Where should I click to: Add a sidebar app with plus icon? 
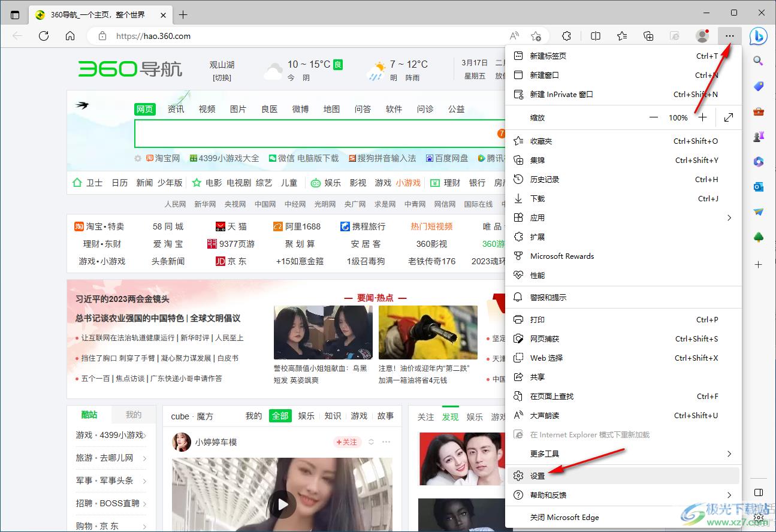(x=758, y=264)
